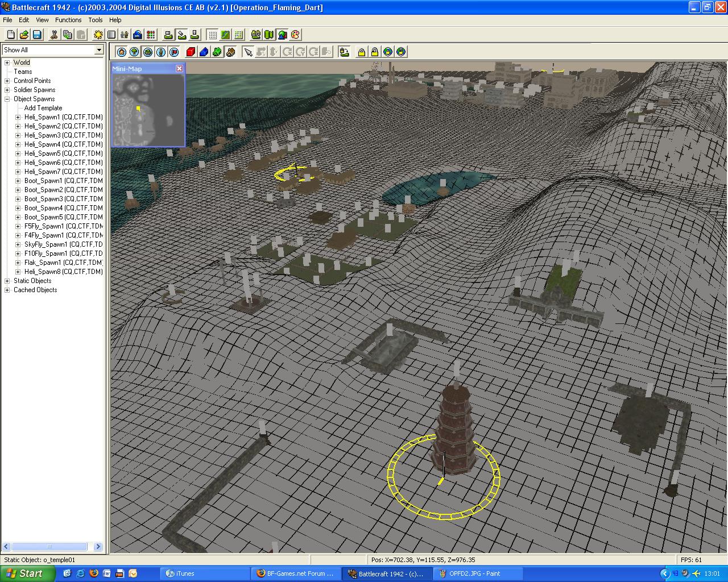Expand the Static Objects tree node
Viewport: 728px width, 582px height.
coord(7,281)
